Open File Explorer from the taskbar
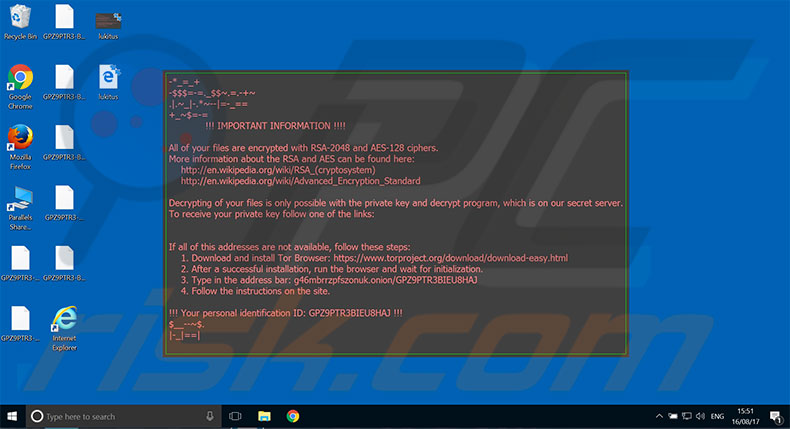Image resolution: width=790 pixels, height=429 pixels. [265, 416]
